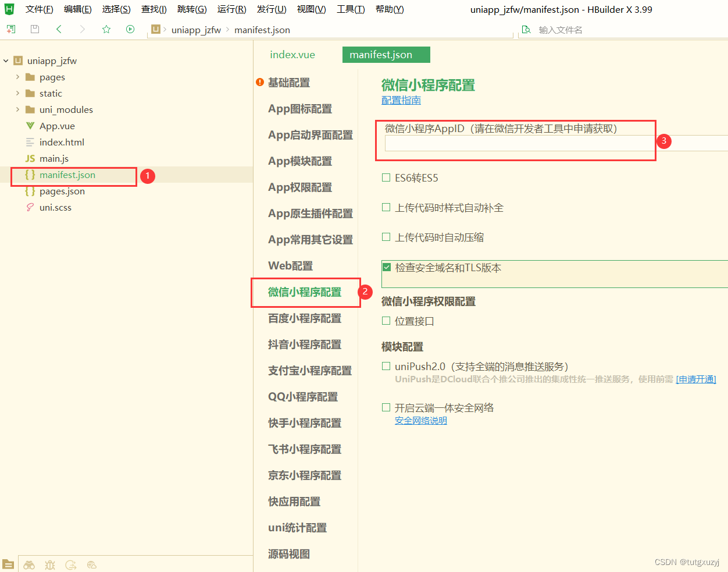Click the 申请开通 link for uniPush
Viewport: 728px width, 572px height.
tap(696, 378)
